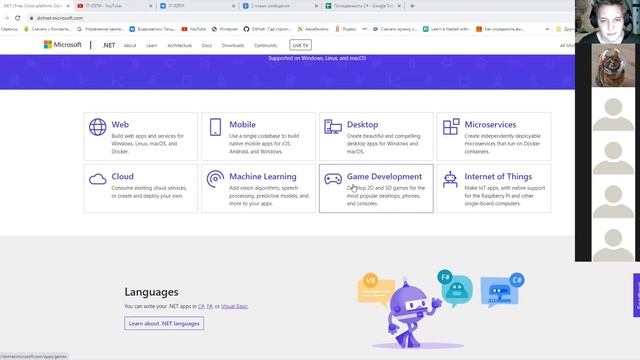This screenshot has width=640, height=360.
Task: Reload the page with the refresh icon
Action: (x=18, y=18)
